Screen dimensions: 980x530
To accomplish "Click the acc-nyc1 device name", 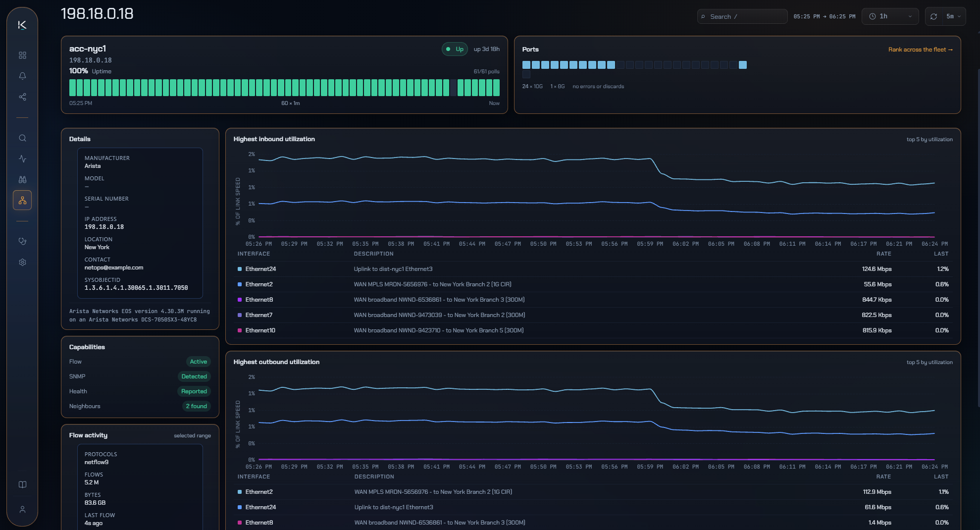I will (x=88, y=49).
